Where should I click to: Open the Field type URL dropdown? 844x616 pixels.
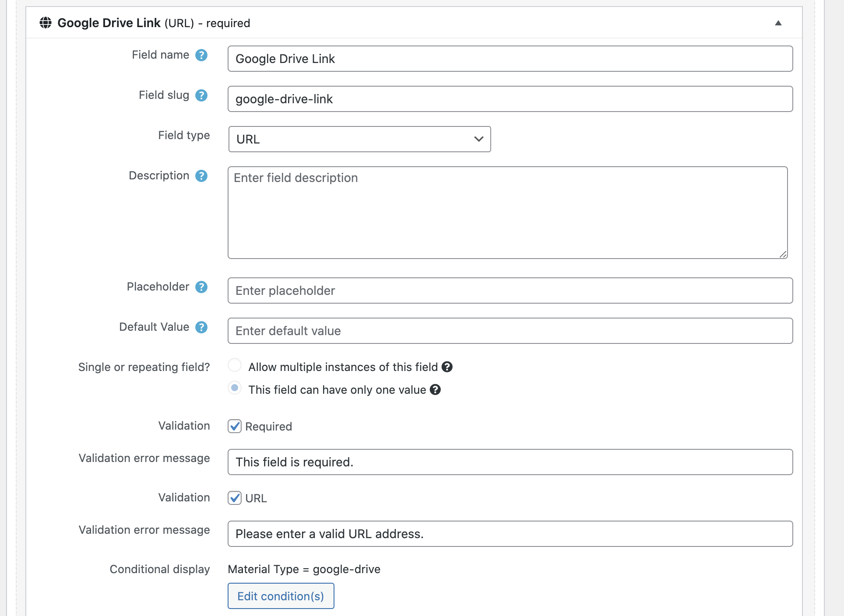click(359, 139)
